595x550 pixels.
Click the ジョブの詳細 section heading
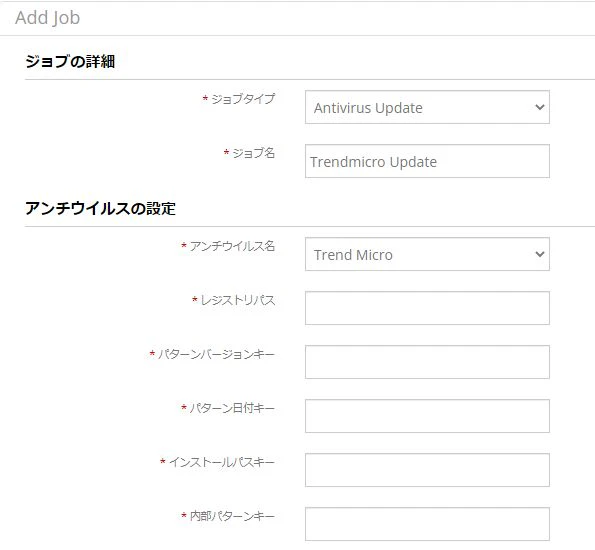click(70, 61)
